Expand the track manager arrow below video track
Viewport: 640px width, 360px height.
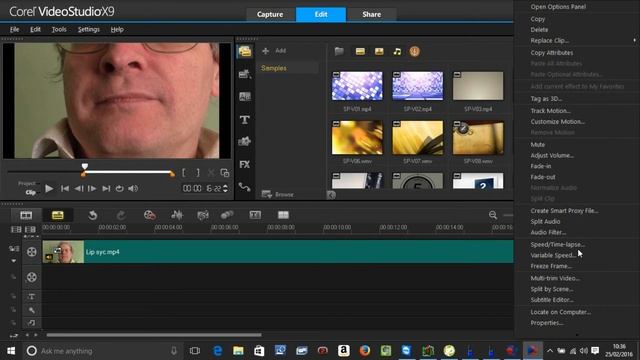(x=14, y=261)
